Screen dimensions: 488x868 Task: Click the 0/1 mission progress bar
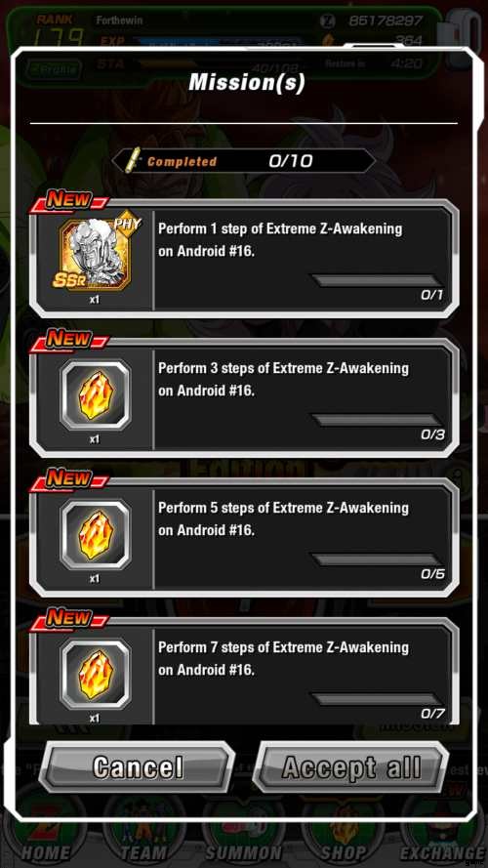[x=376, y=280]
